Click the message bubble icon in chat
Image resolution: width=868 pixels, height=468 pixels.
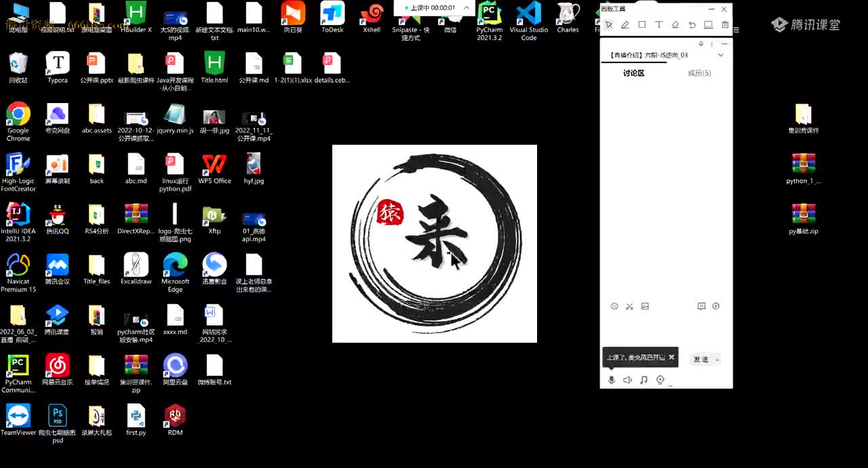click(x=701, y=307)
